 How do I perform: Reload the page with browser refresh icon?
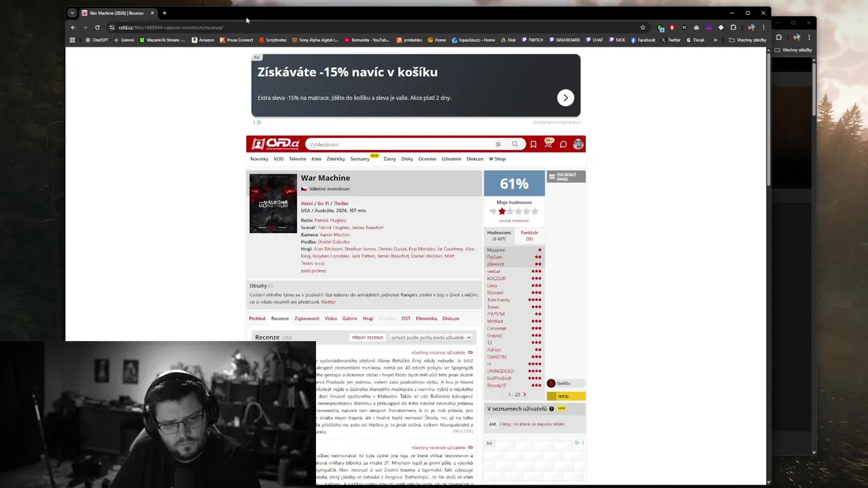[x=97, y=27]
